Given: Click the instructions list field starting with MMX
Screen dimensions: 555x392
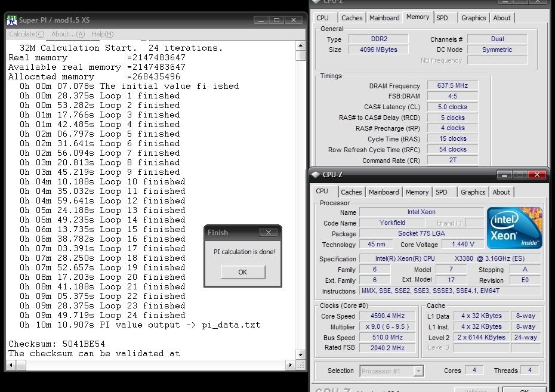Looking at the screenshot, I should pyautogui.click(x=450, y=291).
